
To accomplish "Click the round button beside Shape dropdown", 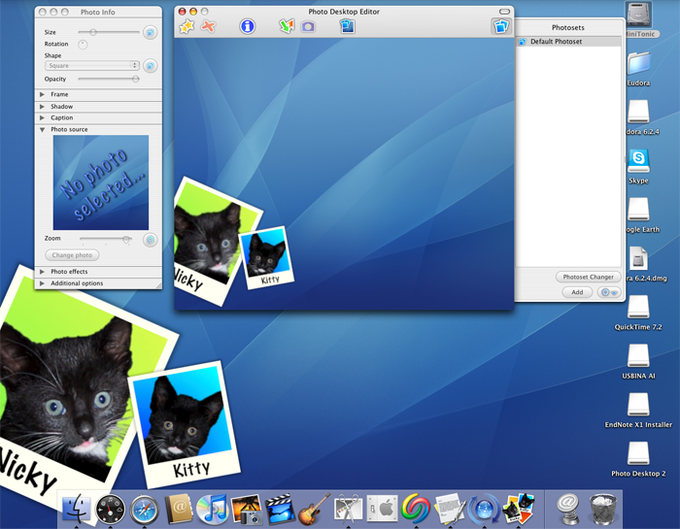I will point(150,65).
